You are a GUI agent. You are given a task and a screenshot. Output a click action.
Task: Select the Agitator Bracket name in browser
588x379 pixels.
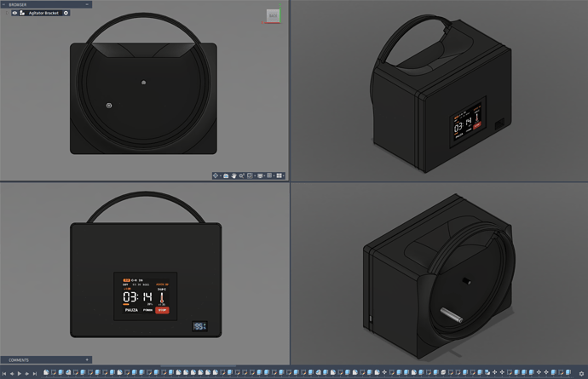(x=43, y=13)
